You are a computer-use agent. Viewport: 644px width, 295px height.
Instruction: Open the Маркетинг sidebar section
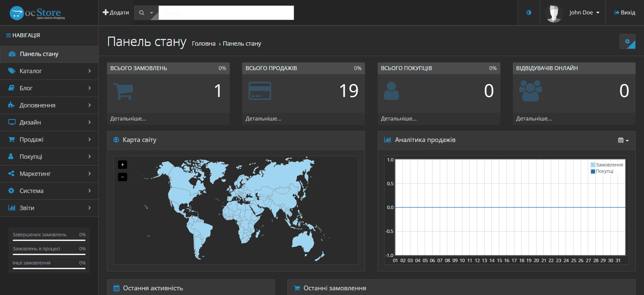49,174
